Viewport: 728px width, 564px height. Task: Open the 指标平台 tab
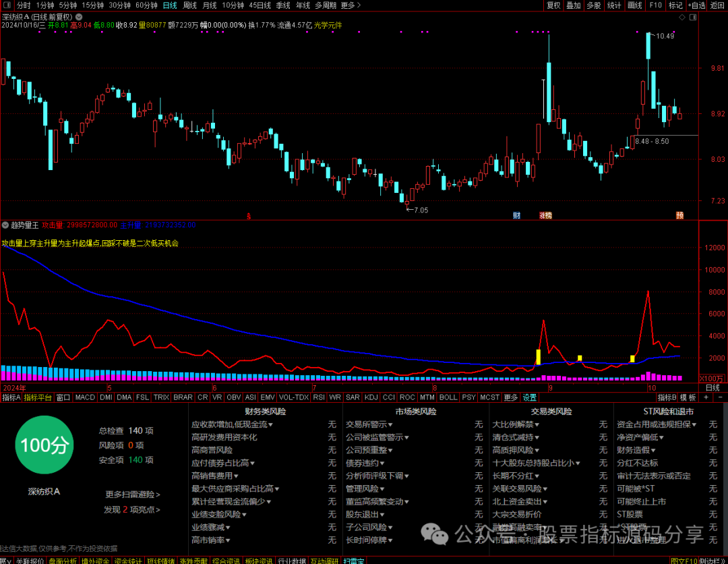[38, 397]
